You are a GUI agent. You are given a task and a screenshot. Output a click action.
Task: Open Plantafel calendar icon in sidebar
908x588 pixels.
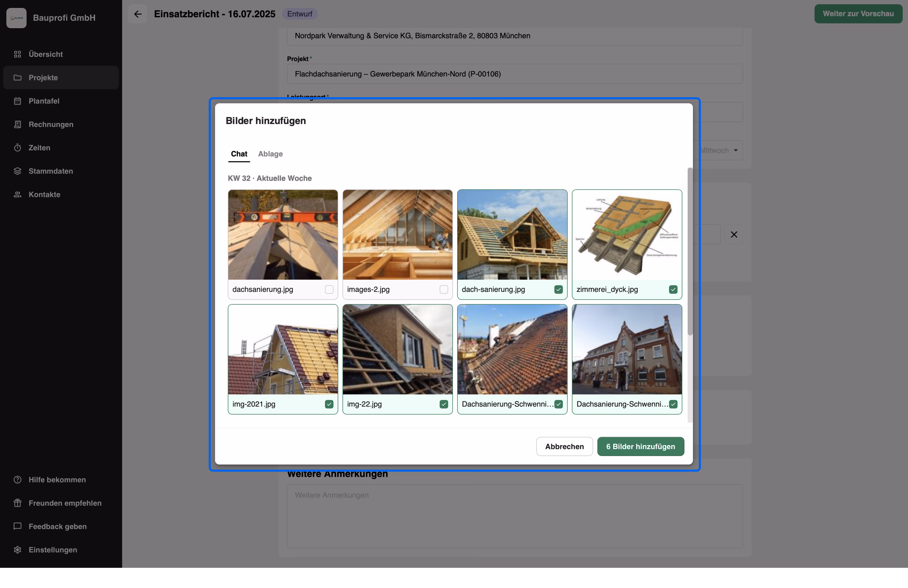pyautogui.click(x=18, y=101)
